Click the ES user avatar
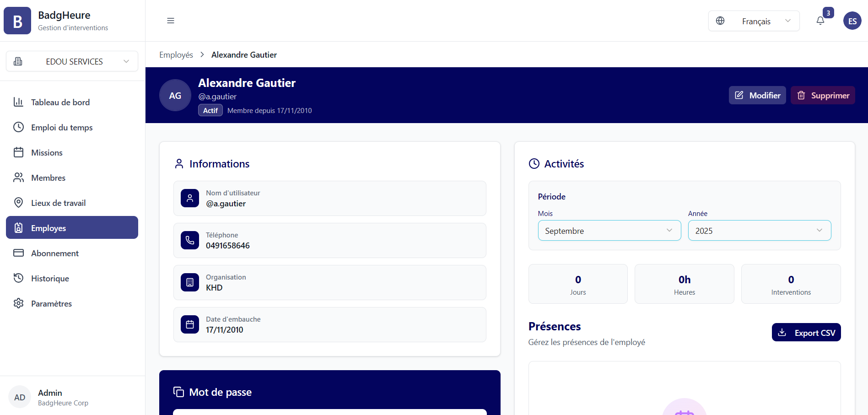This screenshot has width=868, height=415. (x=852, y=21)
